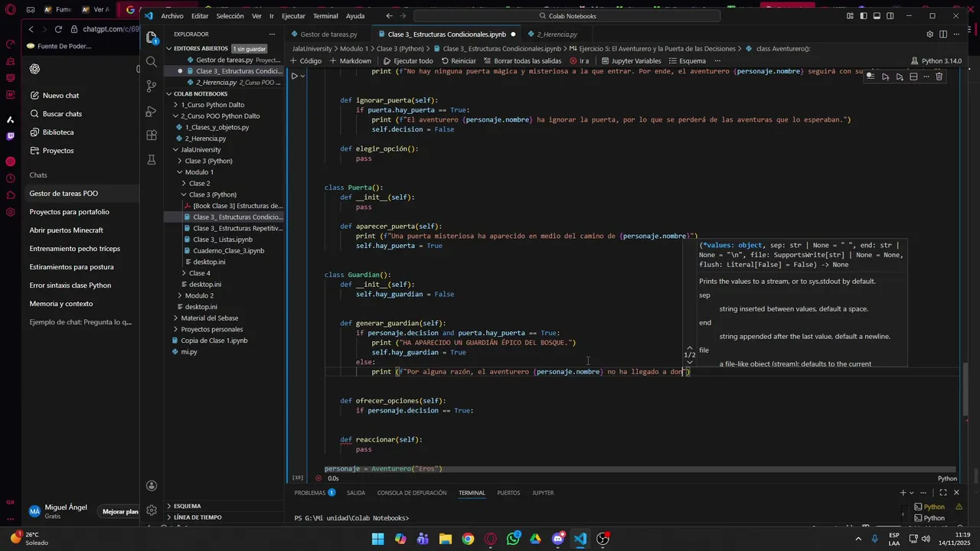Open microphone icon in system tray
This screenshot has height=551, width=980.
875,539
